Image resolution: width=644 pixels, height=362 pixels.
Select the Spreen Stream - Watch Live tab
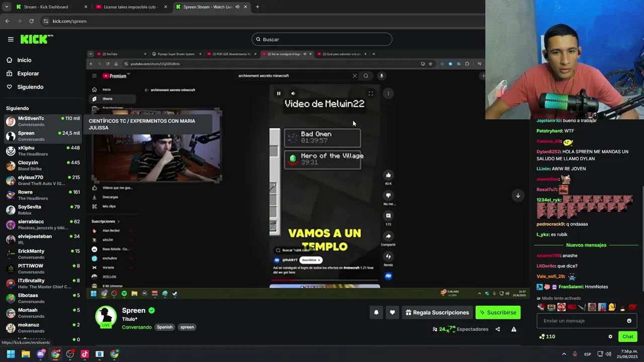(x=211, y=7)
